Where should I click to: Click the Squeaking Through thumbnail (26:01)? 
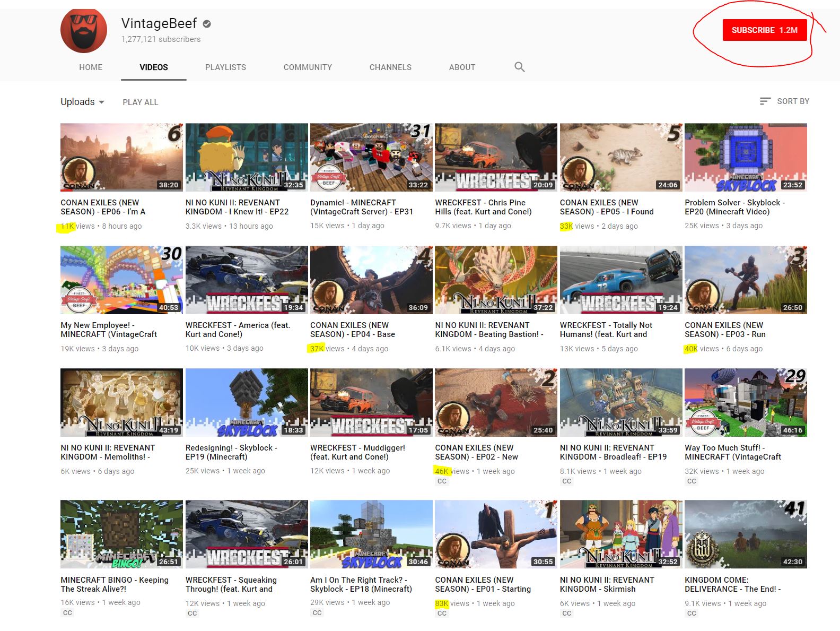247,534
